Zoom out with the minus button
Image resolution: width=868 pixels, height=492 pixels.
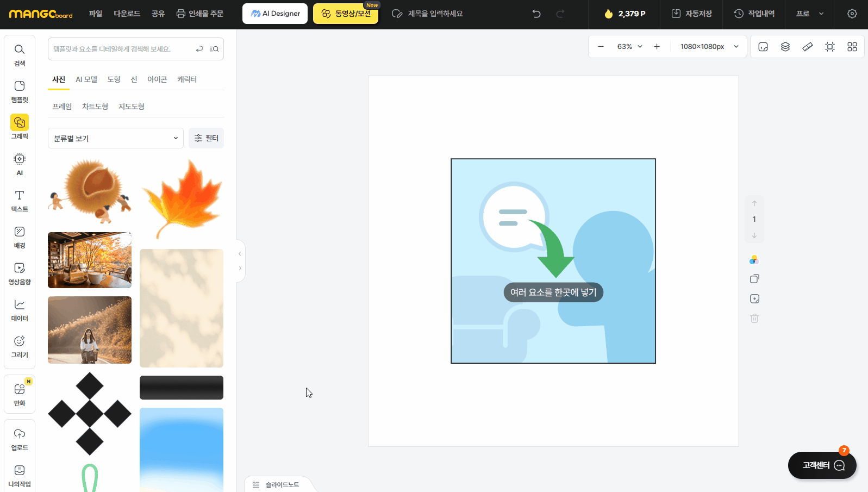click(601, 47)
